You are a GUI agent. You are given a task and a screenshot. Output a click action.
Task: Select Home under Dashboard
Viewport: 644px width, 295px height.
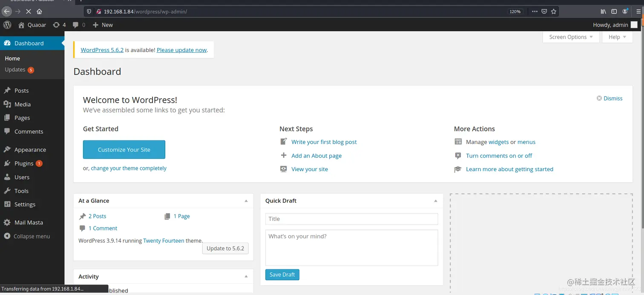(12, 58)
